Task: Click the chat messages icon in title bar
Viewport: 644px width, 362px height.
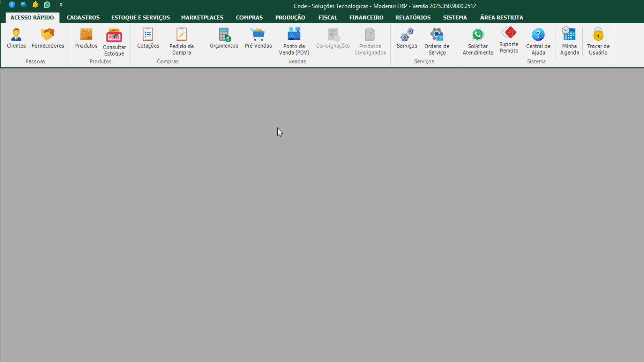Action: [x=23, y=5]
